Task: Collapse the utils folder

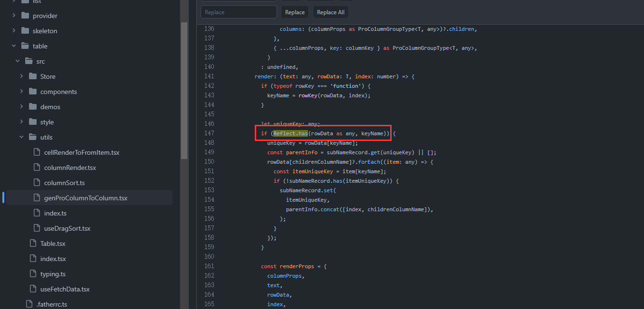Action: [21, 137]
